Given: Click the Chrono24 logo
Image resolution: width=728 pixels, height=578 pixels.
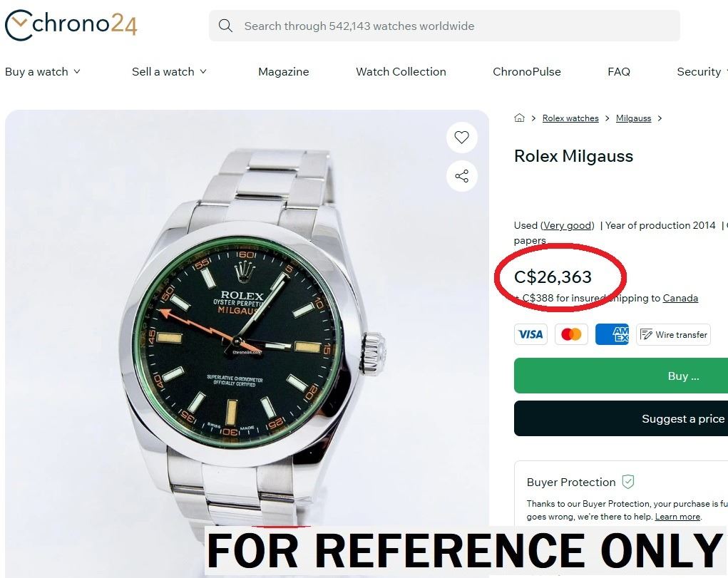Looking at the screenshot, I should [x=71, y=25].
